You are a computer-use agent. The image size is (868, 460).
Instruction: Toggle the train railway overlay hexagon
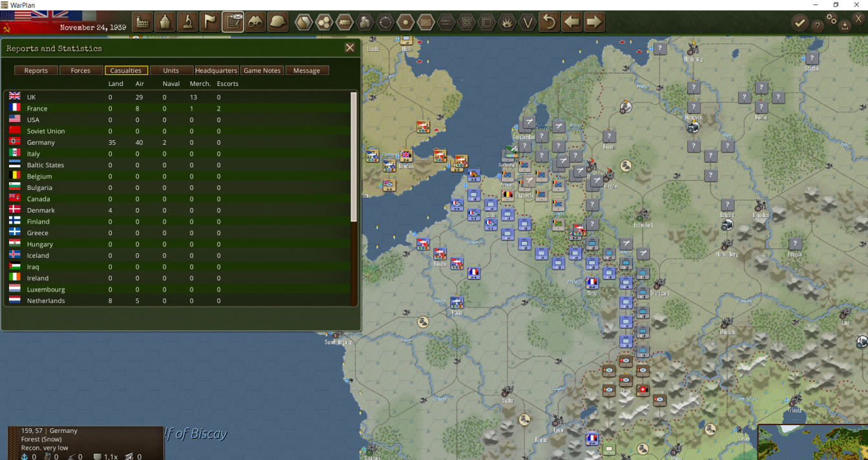[x=344, y=23]
